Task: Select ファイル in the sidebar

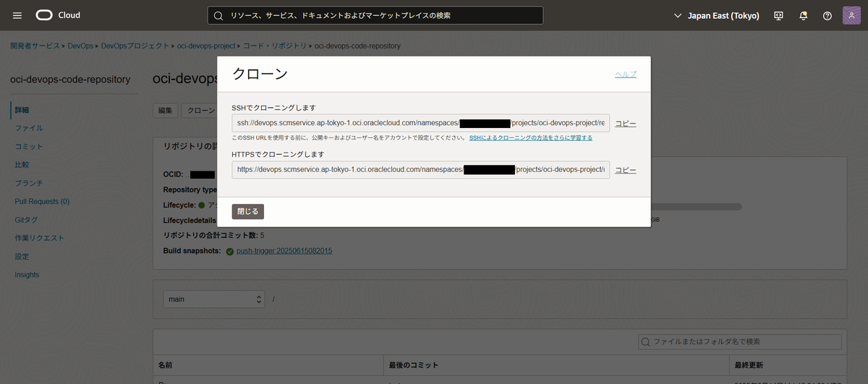Action: coord(29,128)
